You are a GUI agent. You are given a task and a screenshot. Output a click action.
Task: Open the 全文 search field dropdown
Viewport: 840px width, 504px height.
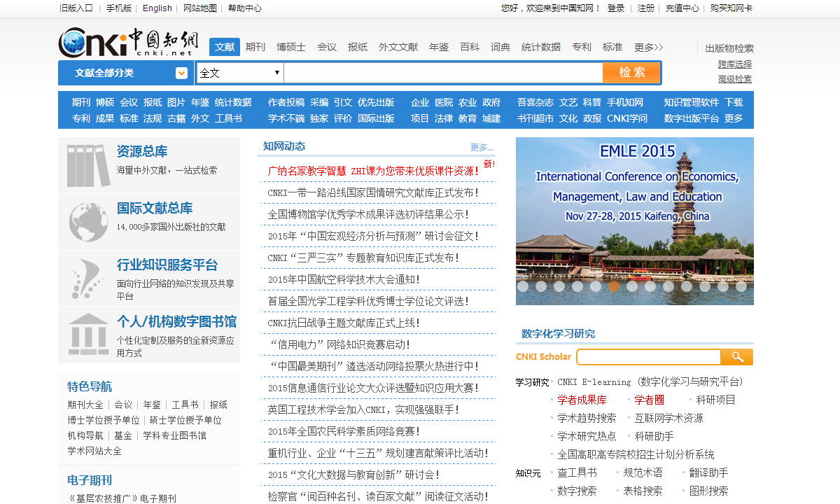[240, 73]
